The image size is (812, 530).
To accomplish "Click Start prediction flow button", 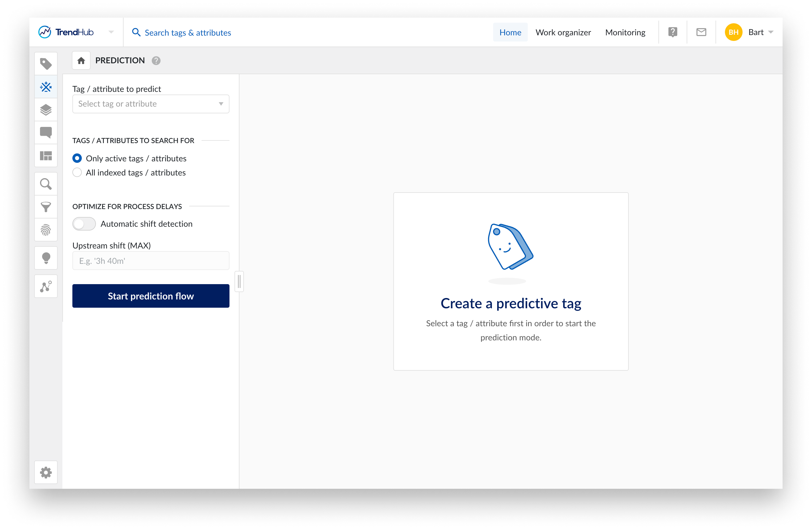I will coord(150,296).
